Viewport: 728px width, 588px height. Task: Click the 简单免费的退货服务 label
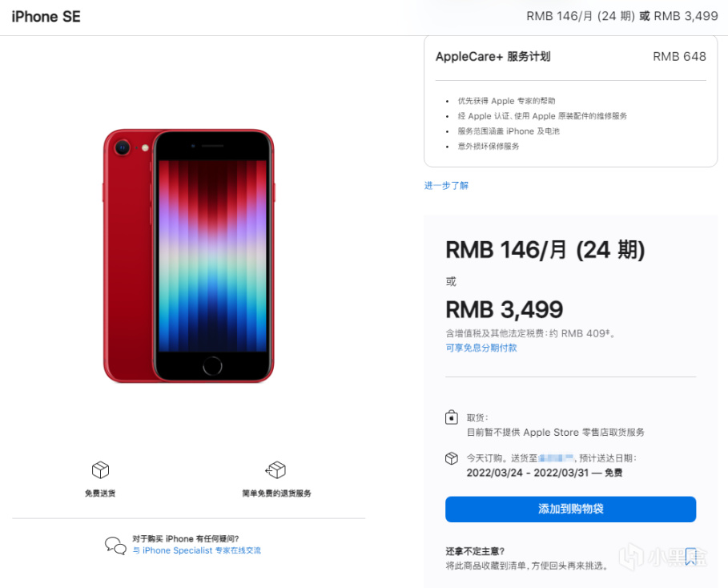[x=276, y=493]
